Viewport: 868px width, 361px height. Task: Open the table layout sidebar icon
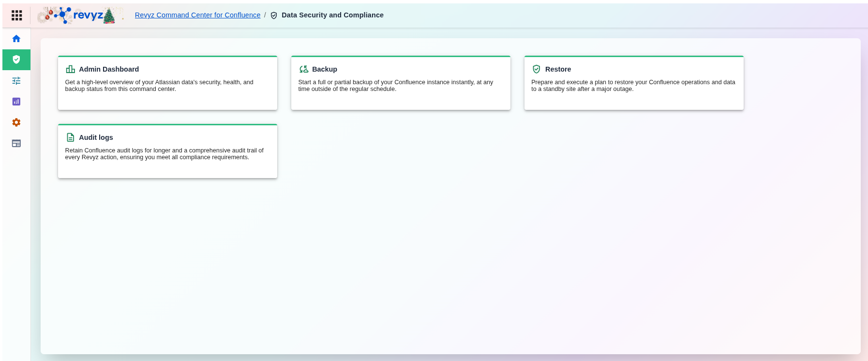pyautogui.click(x=16, y=143)
